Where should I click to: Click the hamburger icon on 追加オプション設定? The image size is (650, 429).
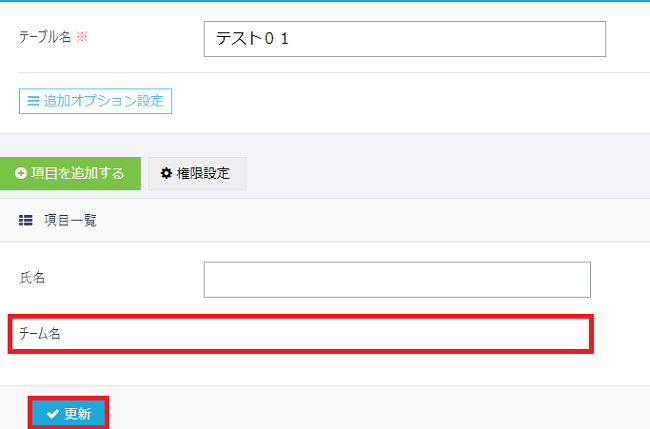click(32, 101)
